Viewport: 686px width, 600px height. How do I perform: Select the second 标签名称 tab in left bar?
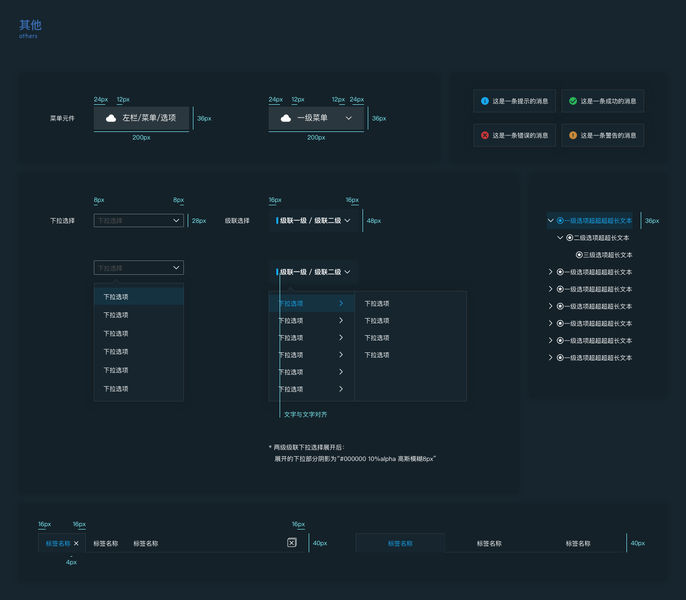[x=106, y=543]
